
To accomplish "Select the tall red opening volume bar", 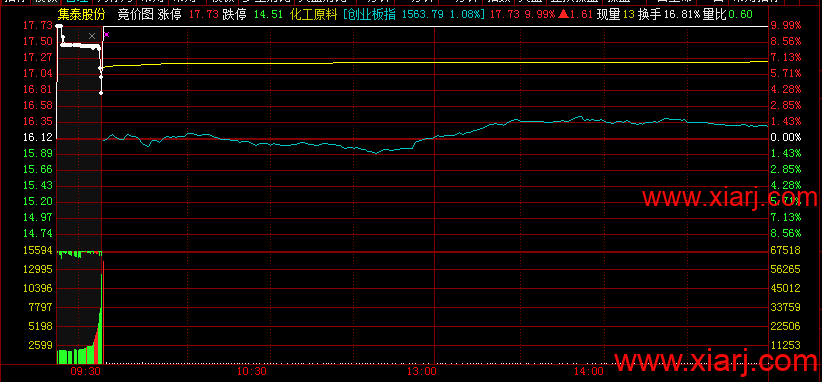I will tap(103, 312).
